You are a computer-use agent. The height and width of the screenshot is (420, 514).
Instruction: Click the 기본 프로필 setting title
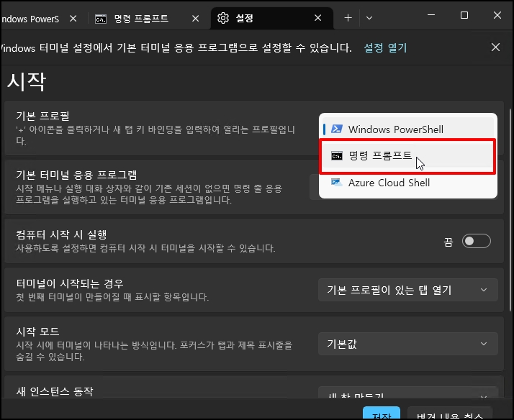click(42, 116)
